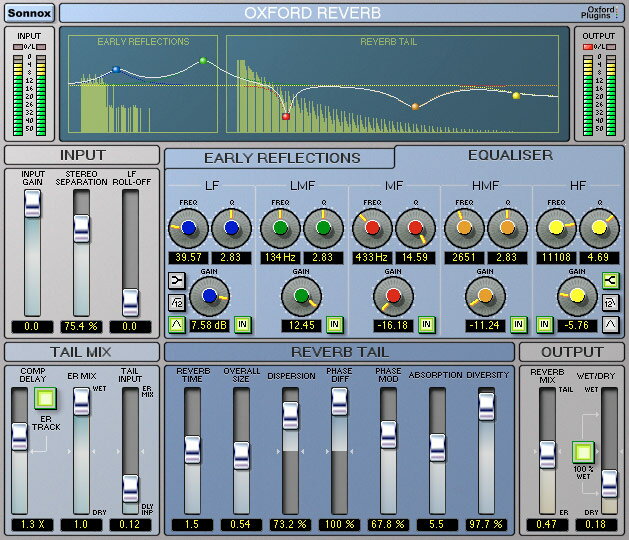Click the INPUT GAIN slider handle
Viewport: 629px width, 540px height.
(32, 204)
